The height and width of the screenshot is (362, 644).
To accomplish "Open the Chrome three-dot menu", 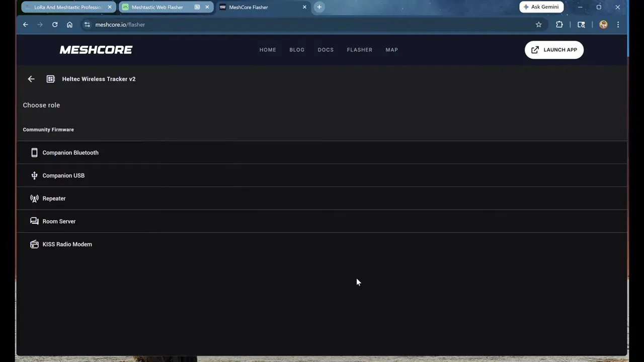I will (x=618, y=25).
